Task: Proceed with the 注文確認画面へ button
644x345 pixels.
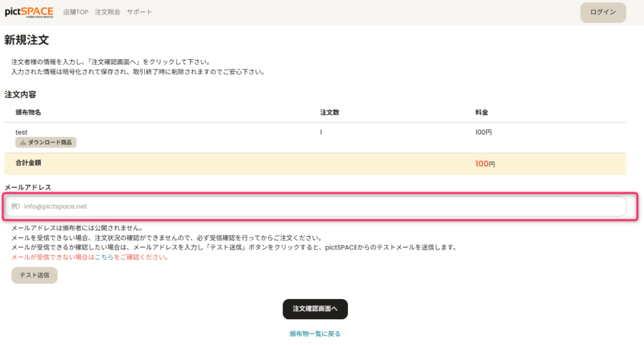Action: pyautogui.click(x=315, y=308)
